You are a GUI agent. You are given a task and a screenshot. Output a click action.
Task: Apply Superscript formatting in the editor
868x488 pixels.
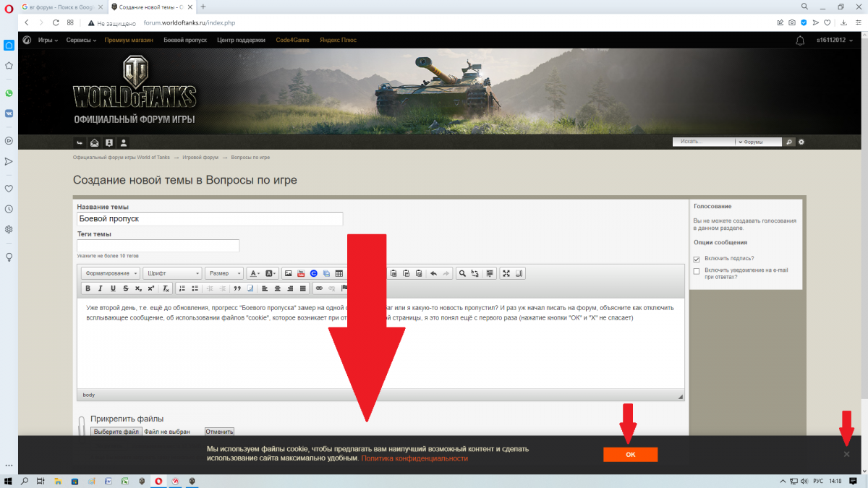pos(150,288)
